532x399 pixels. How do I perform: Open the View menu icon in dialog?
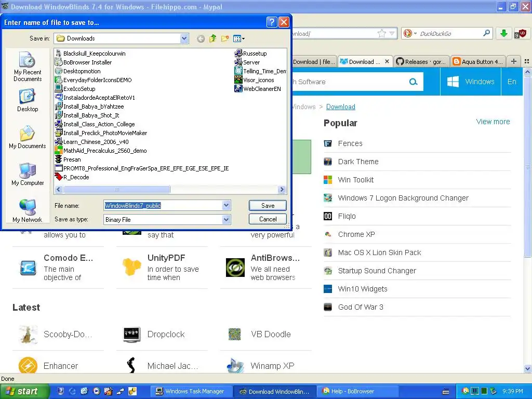[239, 38]
